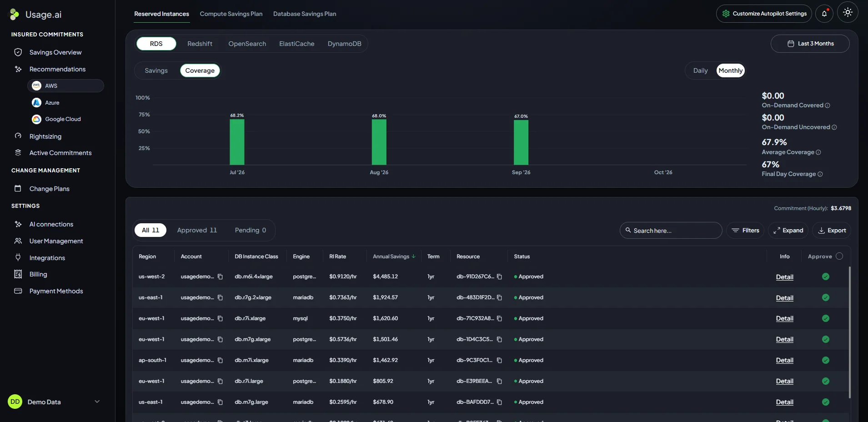Copy account in ap-south-1 row
The image size is (868, 422).
point(220,360)
